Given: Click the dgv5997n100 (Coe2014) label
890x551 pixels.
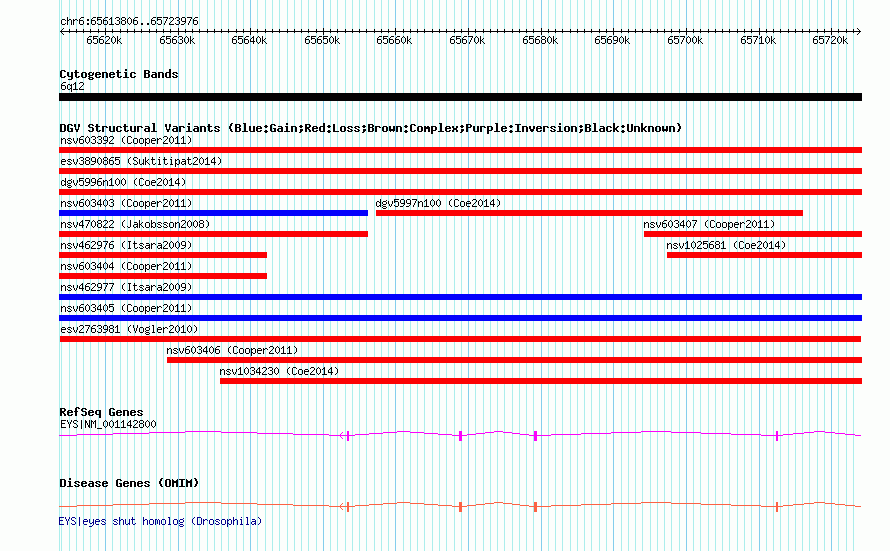Looking at the screenshot, I should tap(438, 203).
